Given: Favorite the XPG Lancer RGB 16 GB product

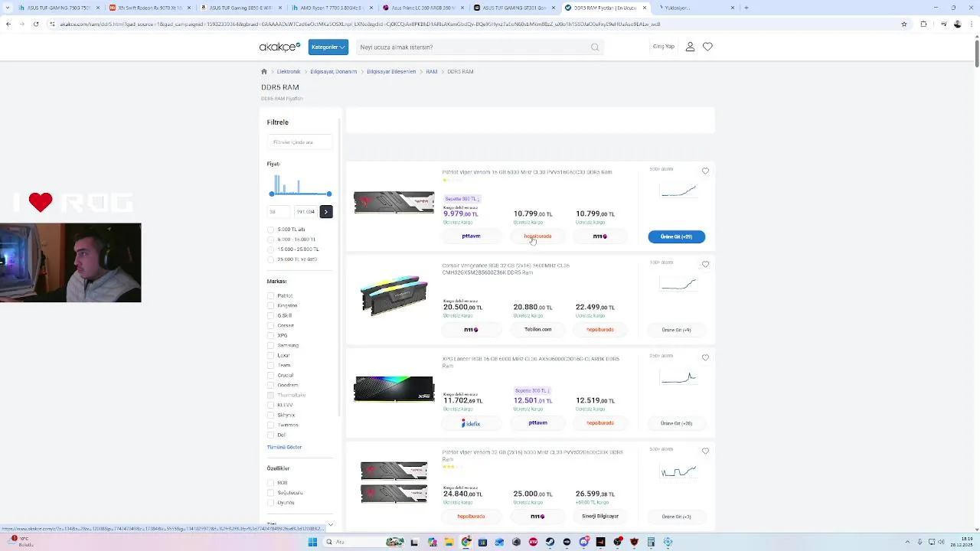Looking at the screenshot, I should 705,358.
